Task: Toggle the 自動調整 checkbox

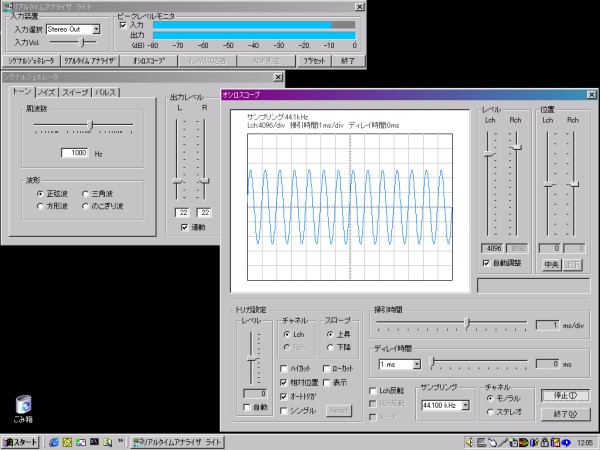Action: [486, 263]
